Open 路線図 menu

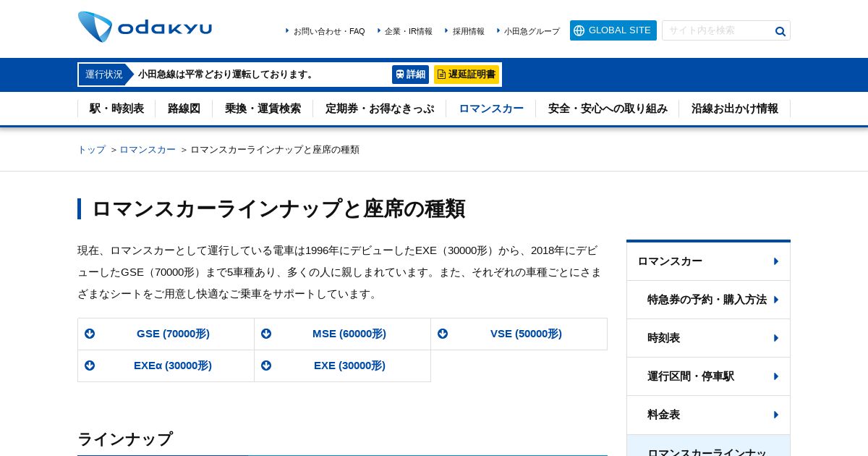pos(184,109)
